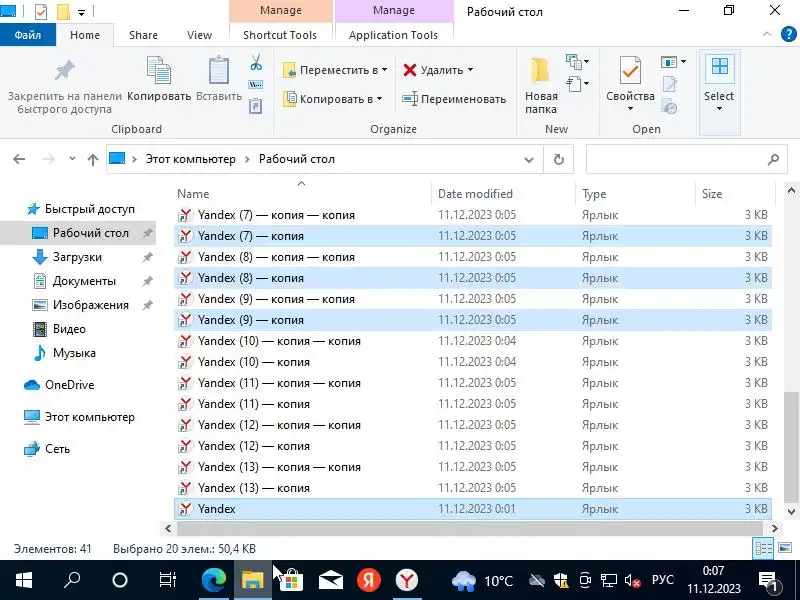Open Help with the question mark icon

[788, 34]
